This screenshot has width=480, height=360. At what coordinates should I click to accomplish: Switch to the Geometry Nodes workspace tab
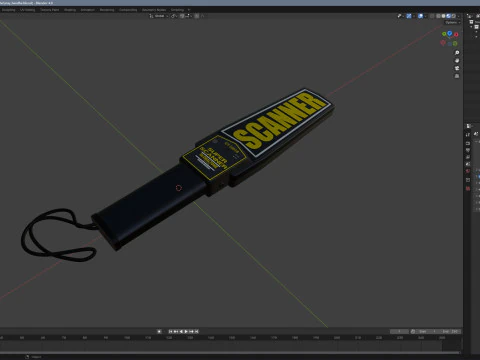[154, 10]
